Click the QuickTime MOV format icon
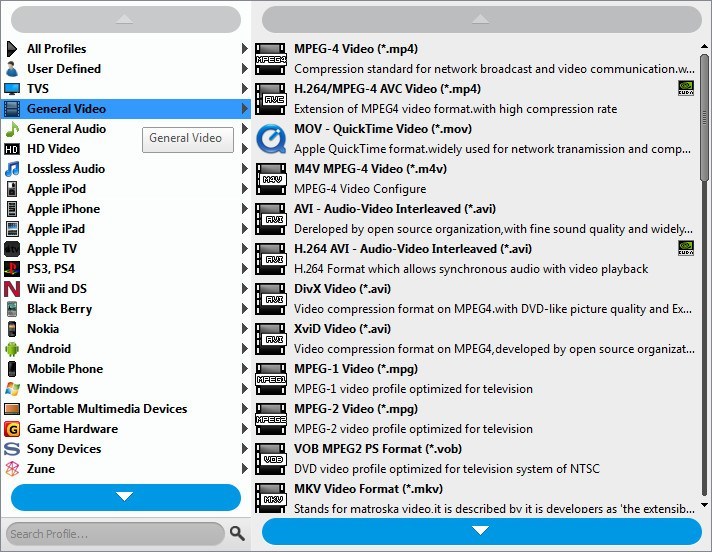The image size is (712, 552). [271, 139]
